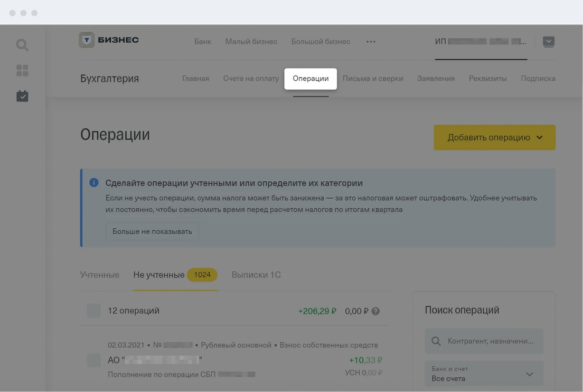Screen dimensions: 583x392
Task: Open the ИП account selector in header
Action: point(480,42)
